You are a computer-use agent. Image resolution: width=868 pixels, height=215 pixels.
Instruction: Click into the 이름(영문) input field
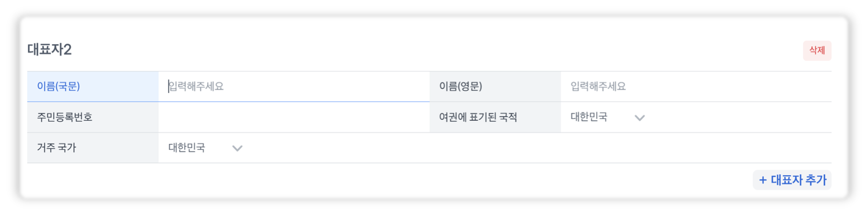(x=695, y=86)
